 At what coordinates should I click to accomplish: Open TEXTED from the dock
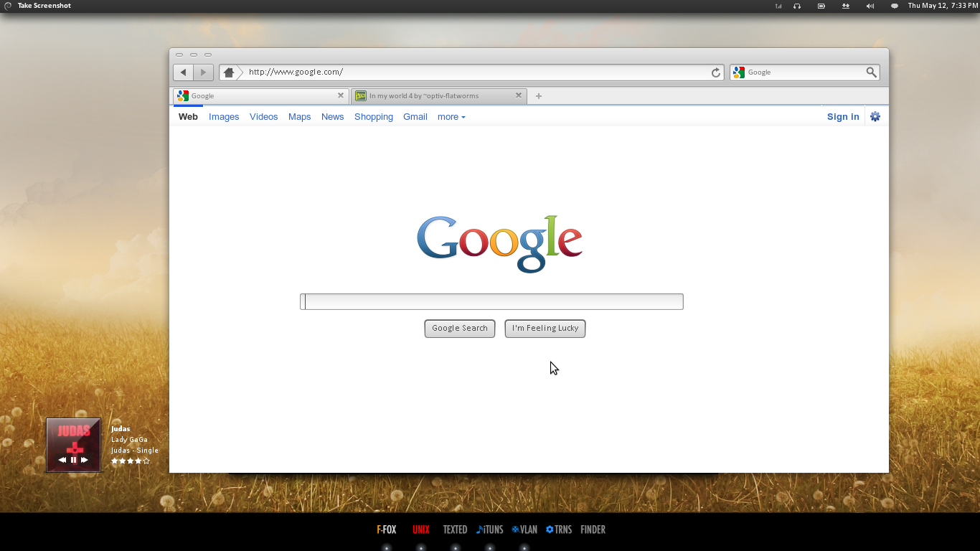[x=455, y=529]
